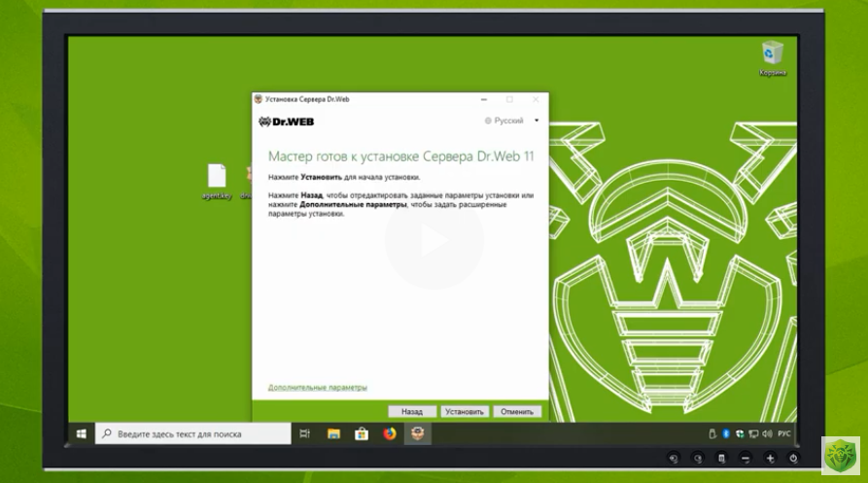Open the Bluetooth tray icon
868x483 pixels.
726,433
